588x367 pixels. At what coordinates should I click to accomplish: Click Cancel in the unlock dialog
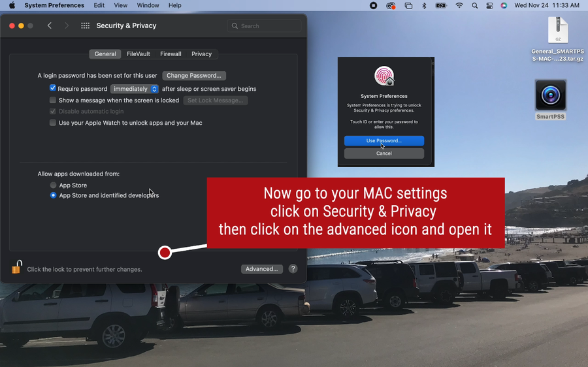(384, 153)
